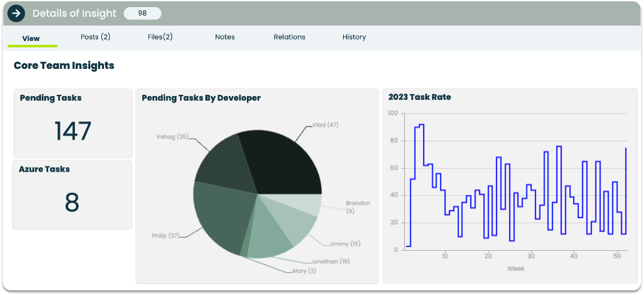
Task: Switch to the Relations tab
Action: pos(290,37)
